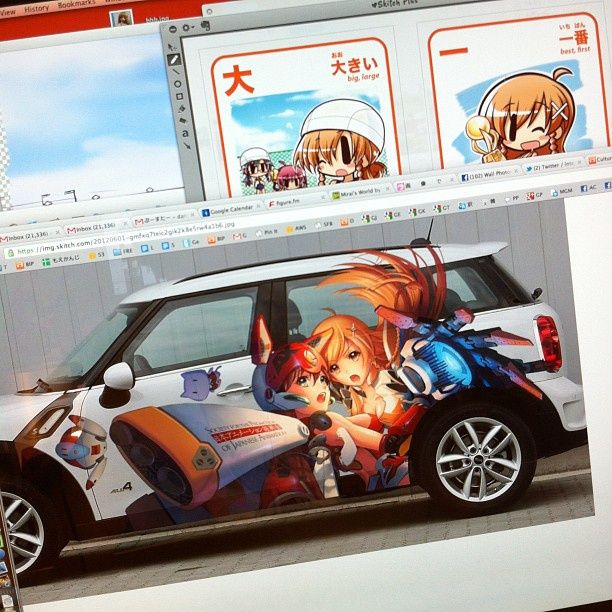Open the MCM bookmark in bookmarks bar

tap(565, 190)
